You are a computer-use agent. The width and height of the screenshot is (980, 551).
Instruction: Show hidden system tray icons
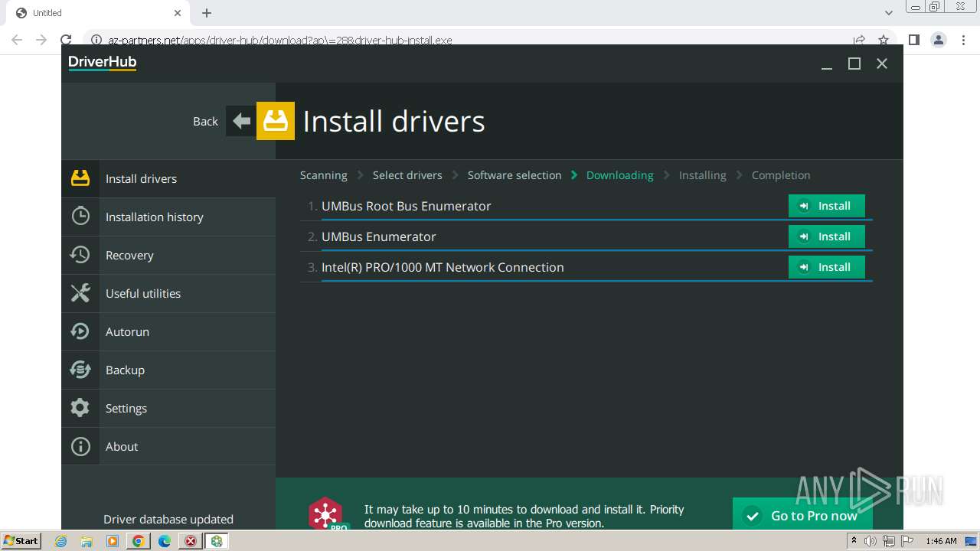point(854,541)
